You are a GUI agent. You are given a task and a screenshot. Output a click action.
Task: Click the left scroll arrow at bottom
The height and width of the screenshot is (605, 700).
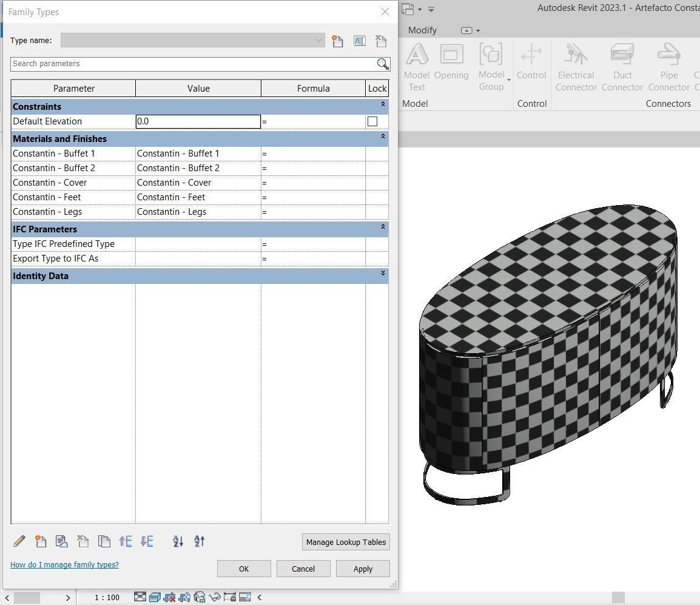pyautogui.click(x=7, y=597)
